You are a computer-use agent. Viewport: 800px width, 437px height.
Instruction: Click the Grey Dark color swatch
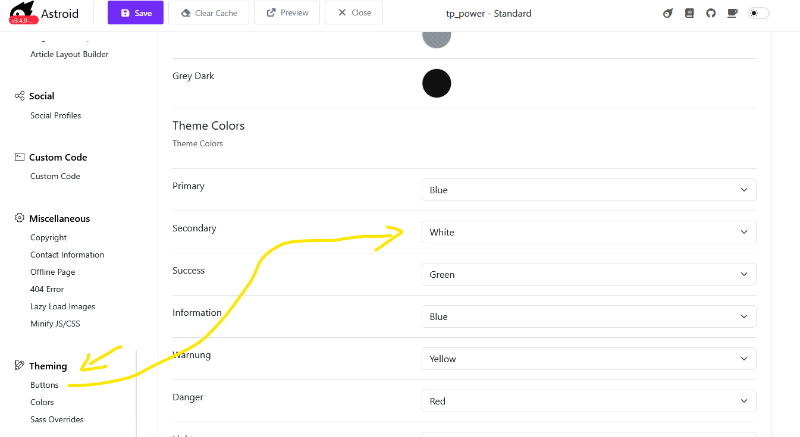tap(437, 84)
